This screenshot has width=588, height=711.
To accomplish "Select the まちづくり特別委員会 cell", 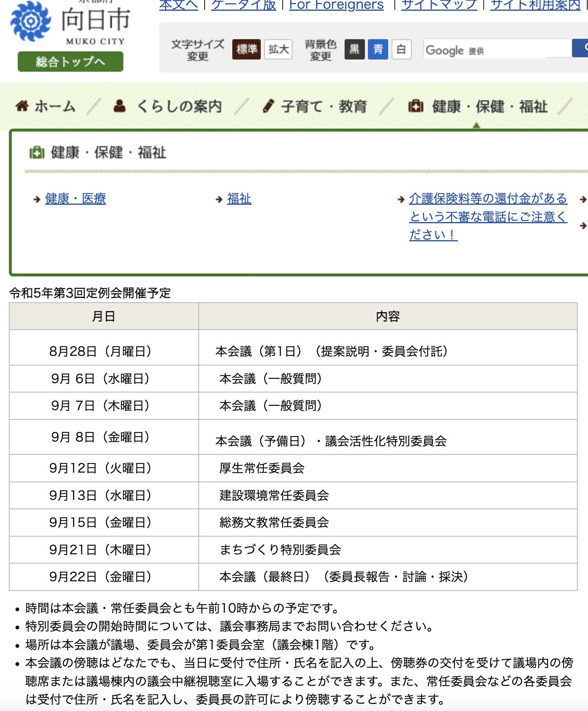I will coord(388,550).
